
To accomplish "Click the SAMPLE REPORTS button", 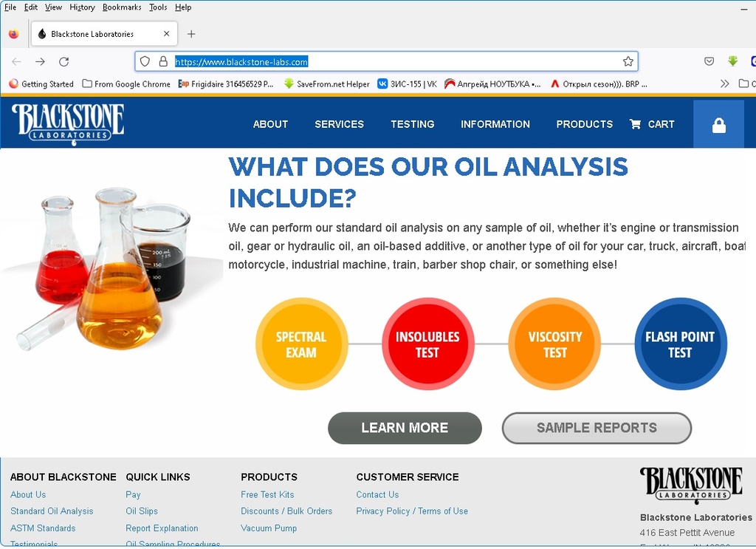I will point(597,428).
